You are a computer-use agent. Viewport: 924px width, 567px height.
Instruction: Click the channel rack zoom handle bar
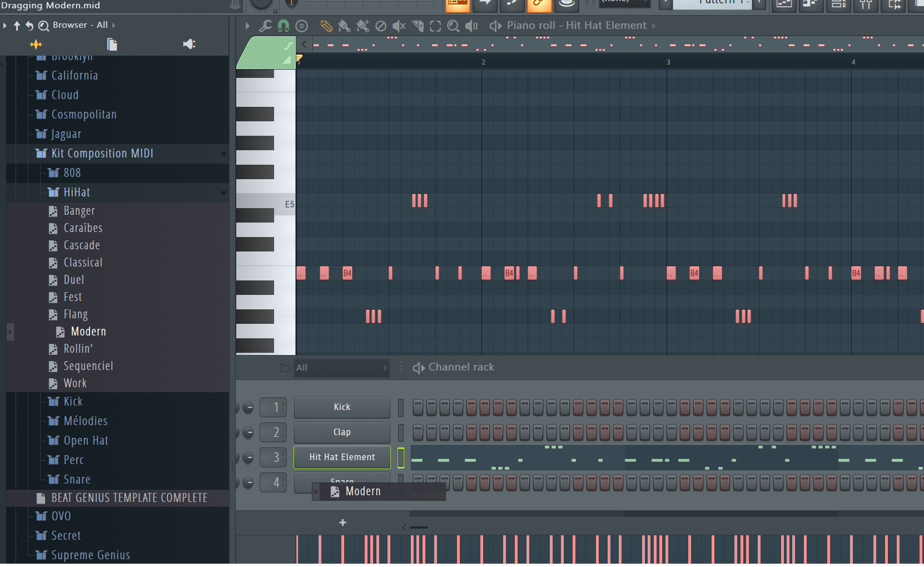419,527
